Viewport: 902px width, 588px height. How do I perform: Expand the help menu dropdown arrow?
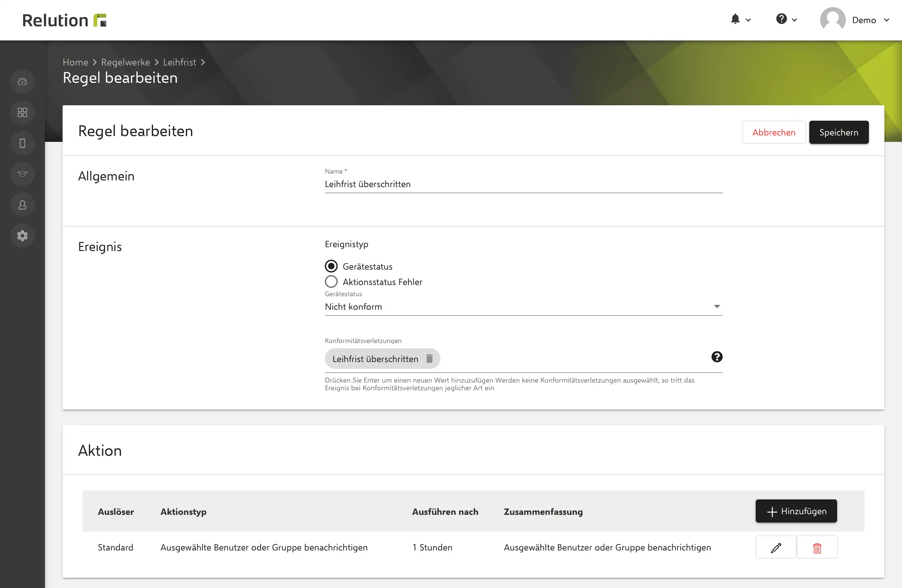pos(794,20)
